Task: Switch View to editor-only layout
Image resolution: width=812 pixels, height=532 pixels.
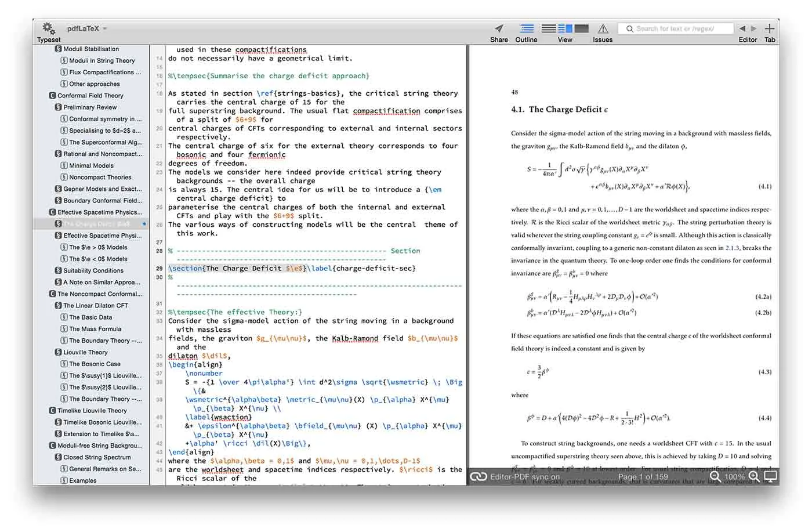Action: point(549,28)
